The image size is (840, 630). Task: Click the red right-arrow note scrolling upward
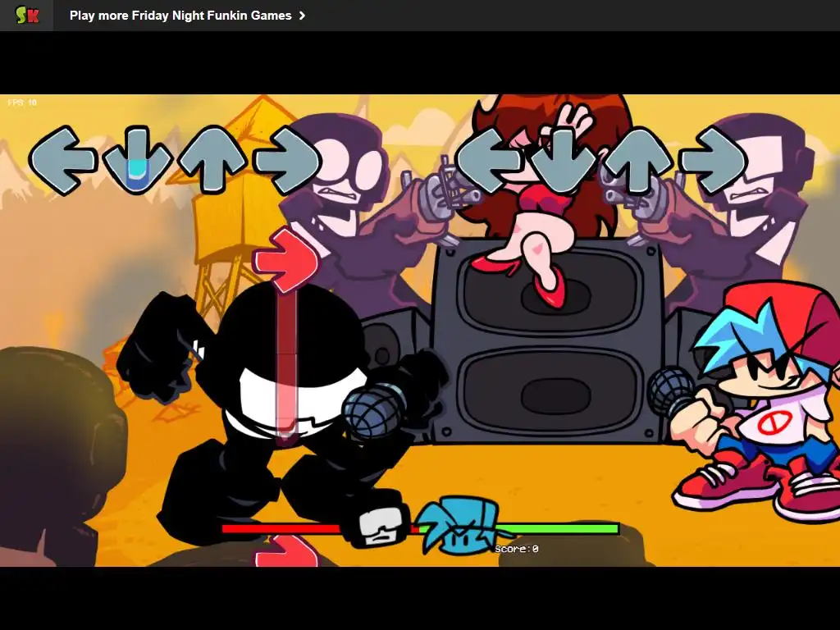pyautogui.click(x=286, y=262)
